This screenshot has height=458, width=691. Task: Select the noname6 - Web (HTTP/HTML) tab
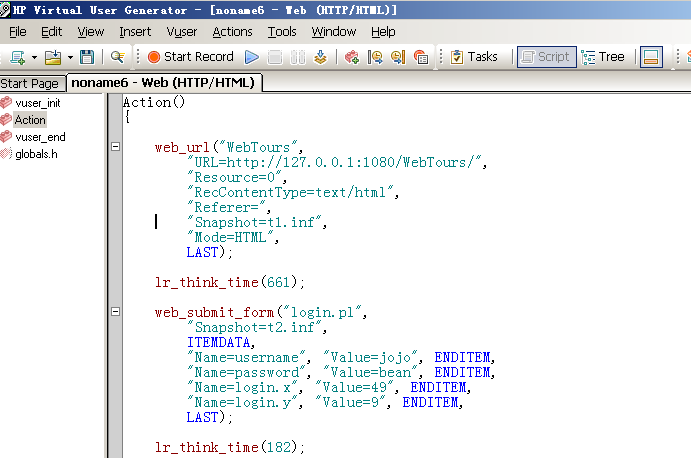163,82
